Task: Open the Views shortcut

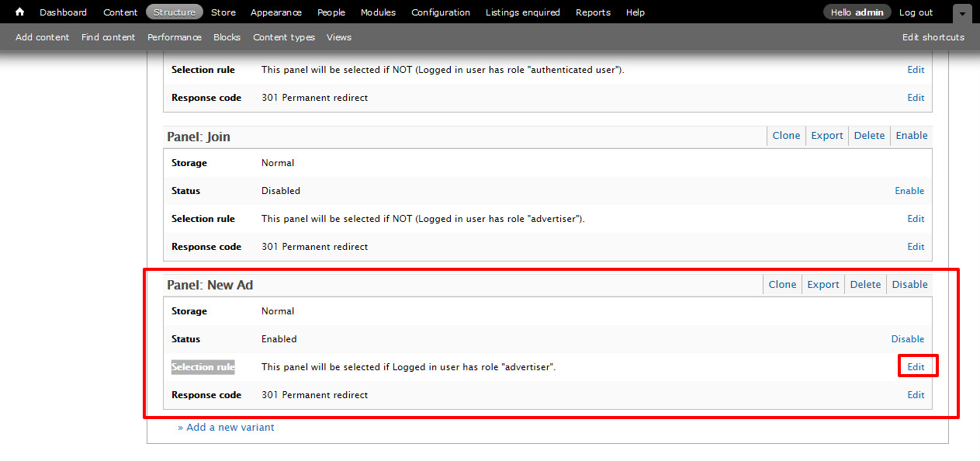Action: (339, 37)
